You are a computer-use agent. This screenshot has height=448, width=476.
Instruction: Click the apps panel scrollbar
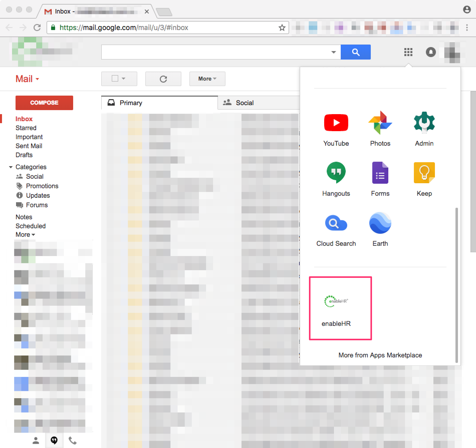456,285
